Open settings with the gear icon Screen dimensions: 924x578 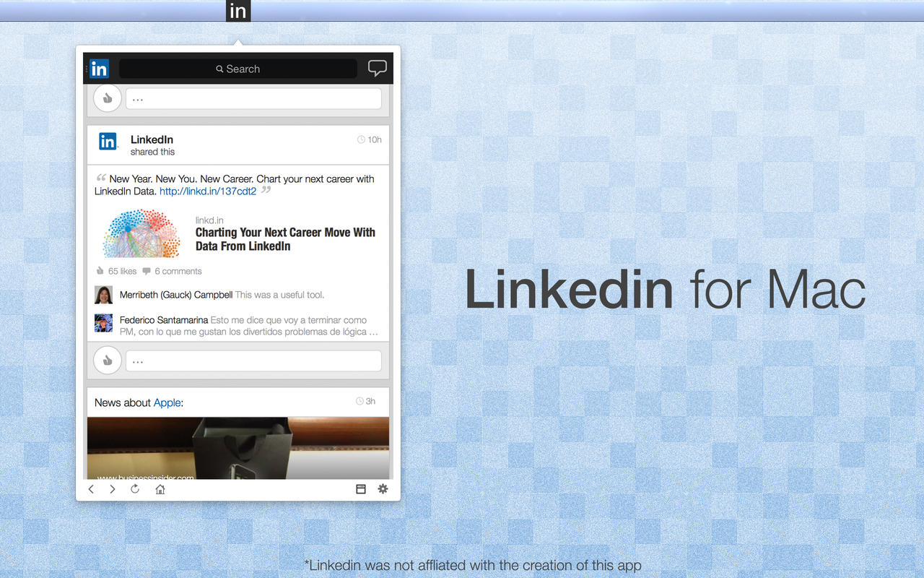383,489
